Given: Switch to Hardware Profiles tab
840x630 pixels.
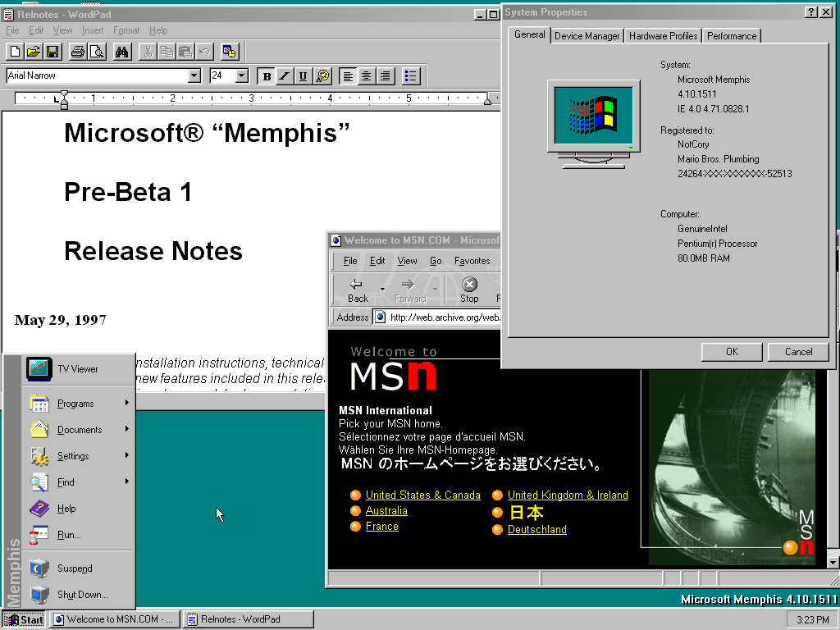Looking at the screenshot, I should (x=663, y=36).
